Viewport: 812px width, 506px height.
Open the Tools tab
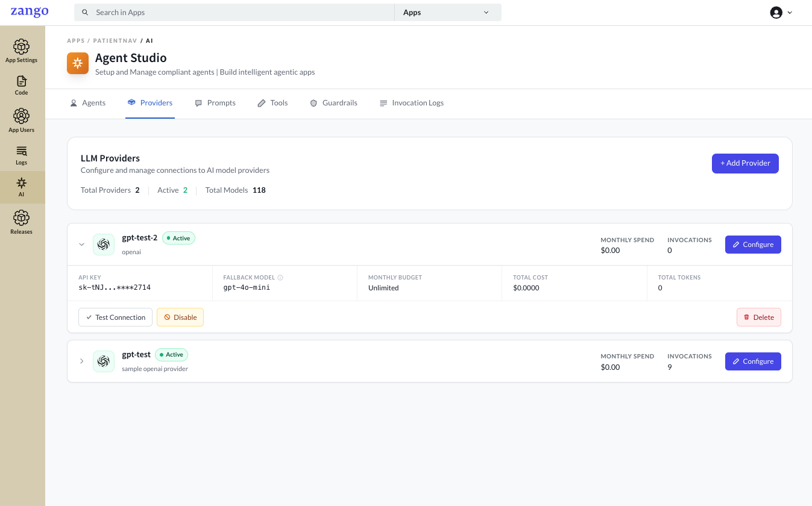(272, 103)
